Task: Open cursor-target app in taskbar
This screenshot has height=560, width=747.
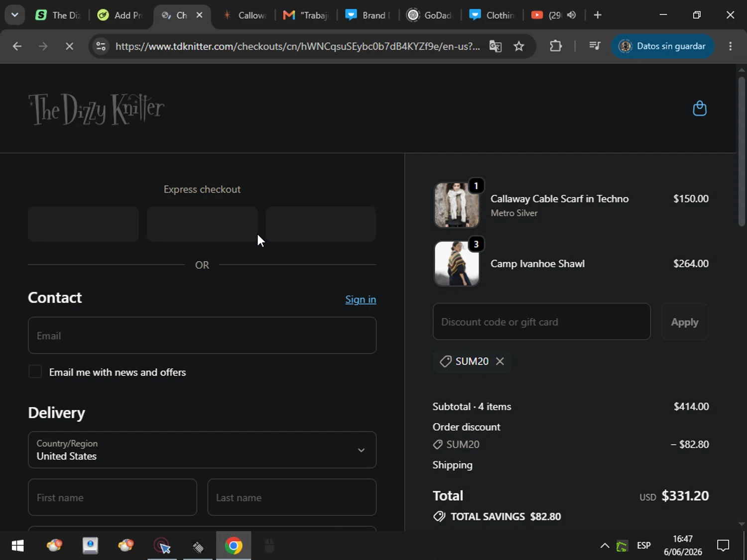Action: point(162,546)
